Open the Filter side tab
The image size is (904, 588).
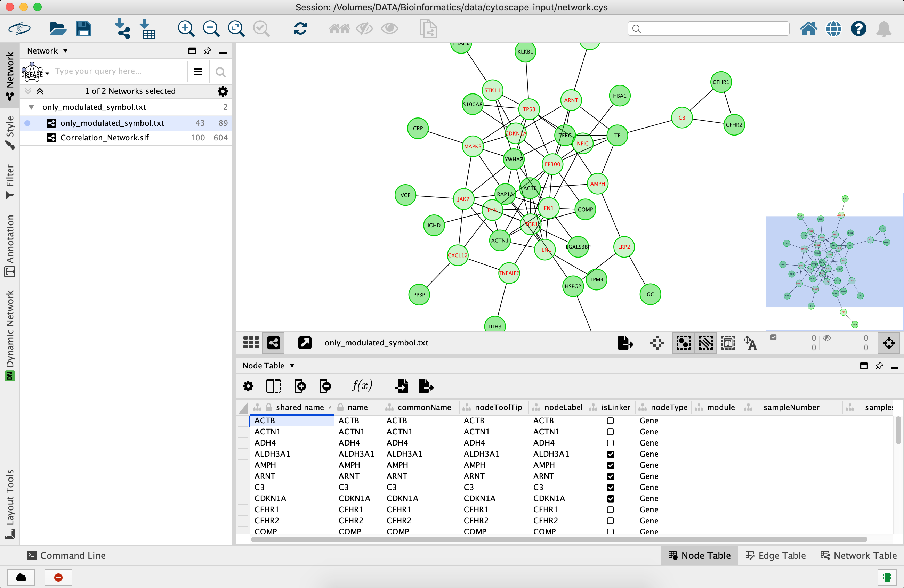[x=9, y=181]
